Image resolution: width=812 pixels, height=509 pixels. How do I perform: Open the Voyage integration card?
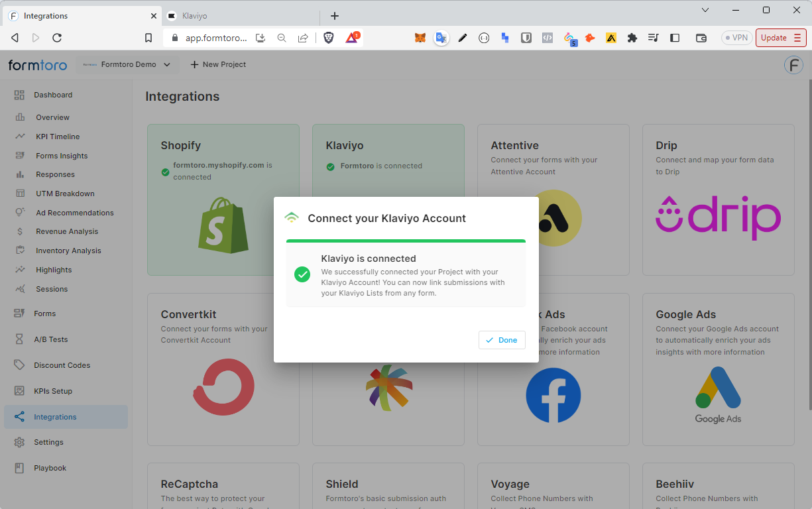click(553, 486)
